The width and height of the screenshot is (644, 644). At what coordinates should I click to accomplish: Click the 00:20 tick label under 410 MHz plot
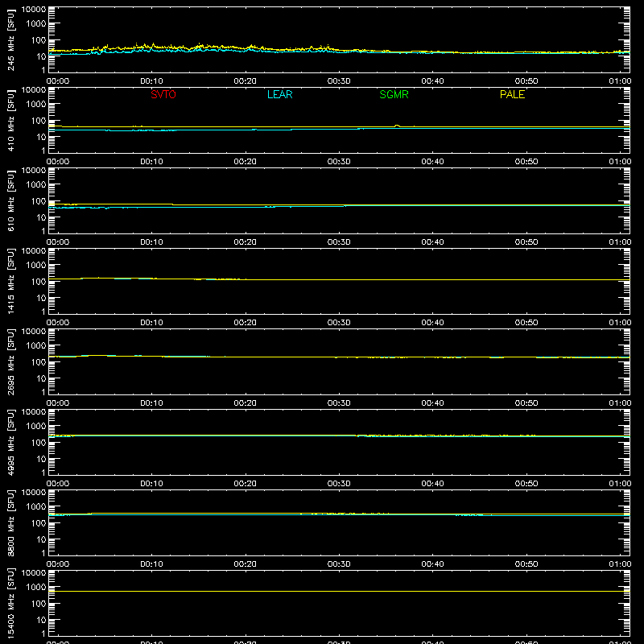point(246,162)
